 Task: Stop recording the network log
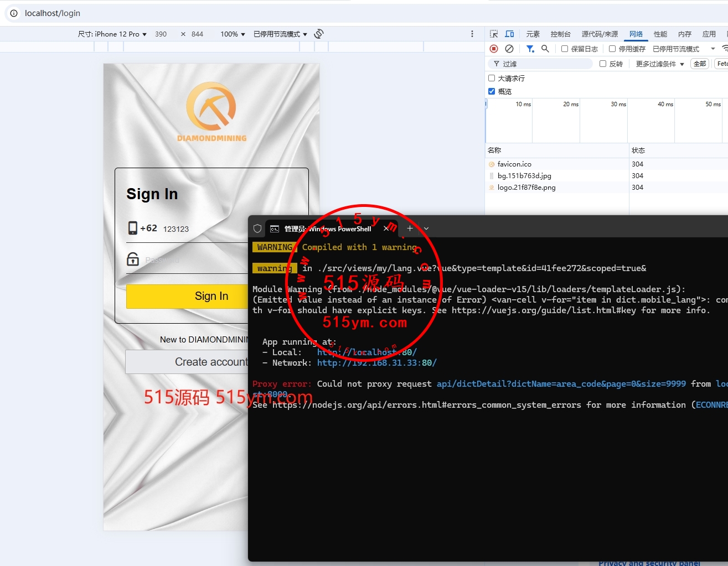tap(494, 49)
